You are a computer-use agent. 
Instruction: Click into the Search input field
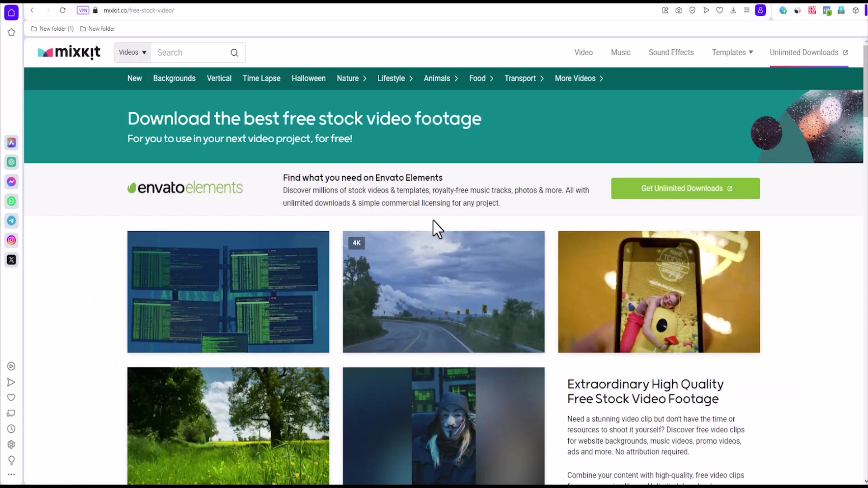pos(190,53)
